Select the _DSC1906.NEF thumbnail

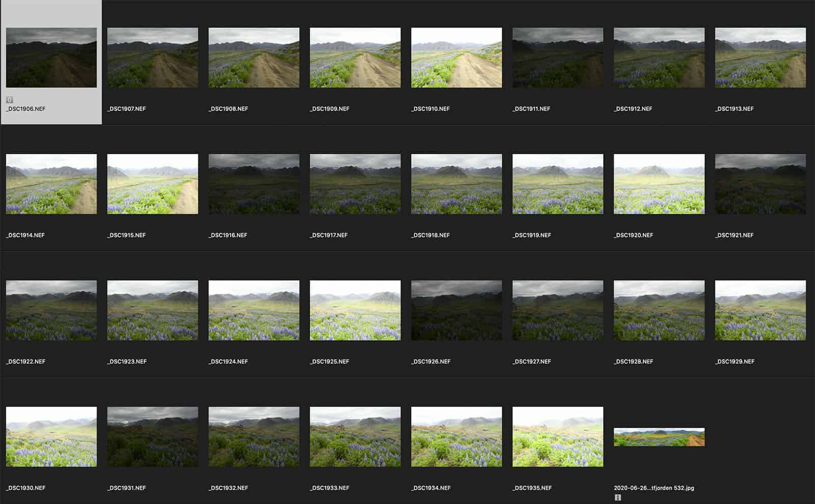[51, 58]
